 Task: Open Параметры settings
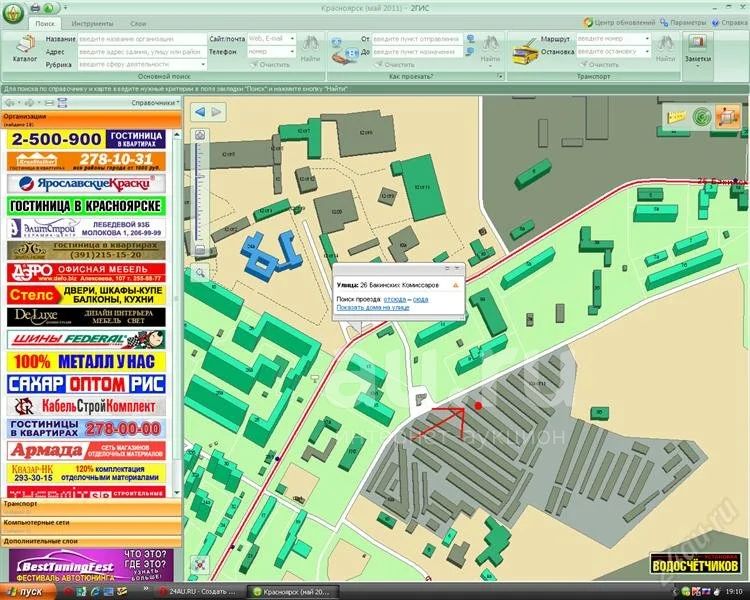coord(683,22)
